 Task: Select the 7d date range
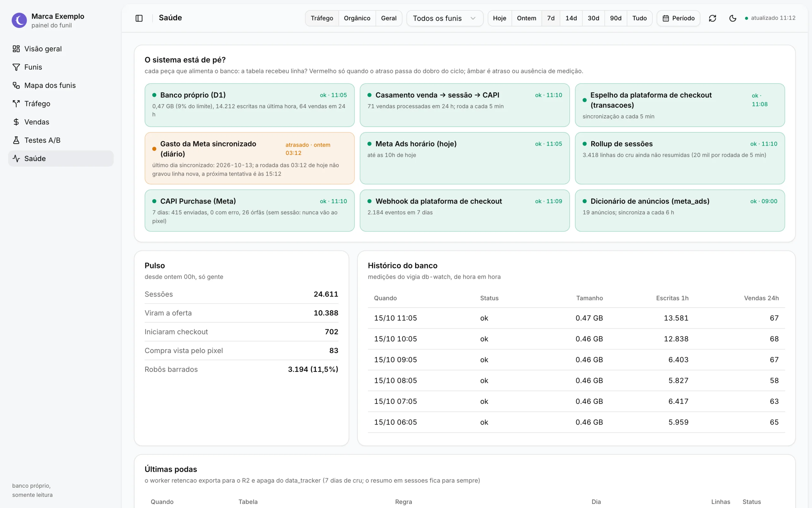click(551, 18)
